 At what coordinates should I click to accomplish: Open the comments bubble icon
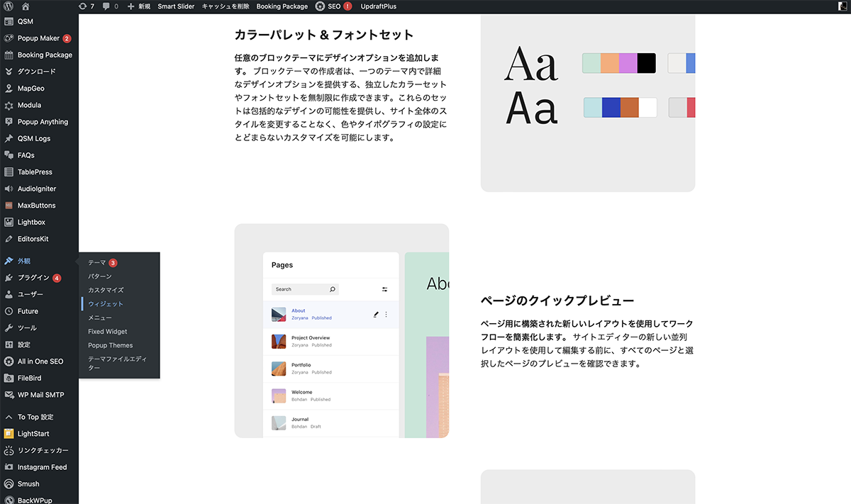pos(110,6)
